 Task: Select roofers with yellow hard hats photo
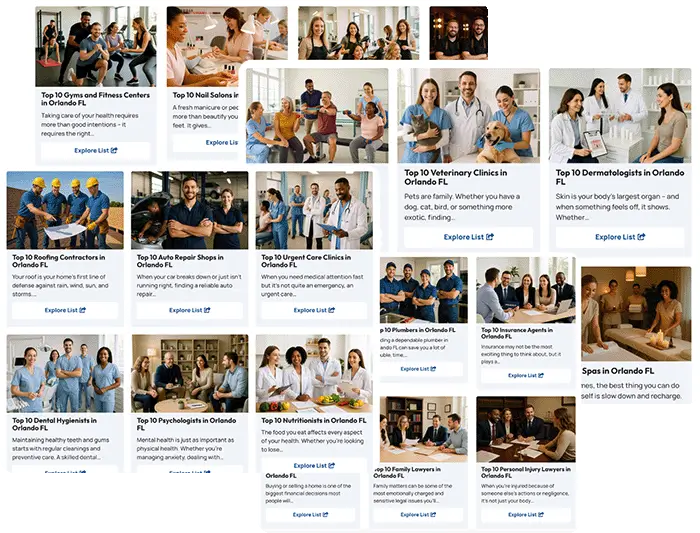point(65,210)
